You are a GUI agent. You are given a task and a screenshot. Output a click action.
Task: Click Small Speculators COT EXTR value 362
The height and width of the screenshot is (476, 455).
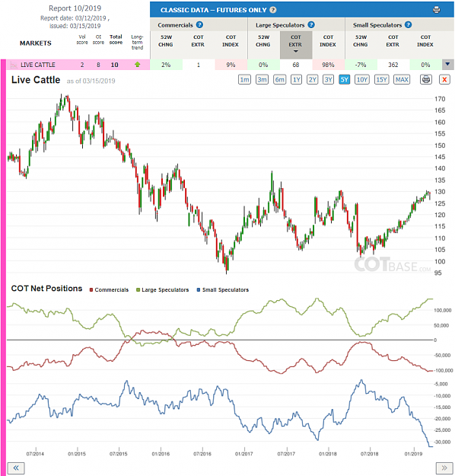[x=393, y=65]
